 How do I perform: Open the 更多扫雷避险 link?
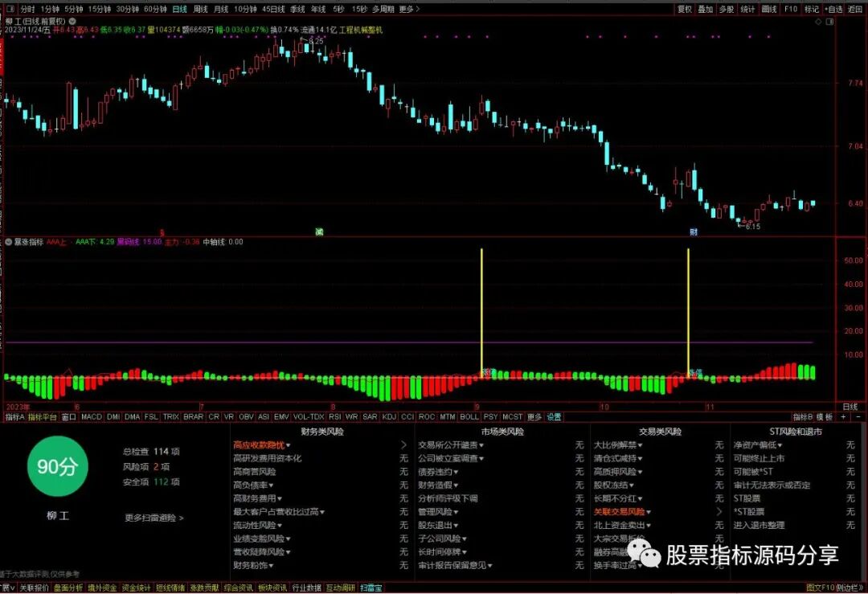[154, 518]
